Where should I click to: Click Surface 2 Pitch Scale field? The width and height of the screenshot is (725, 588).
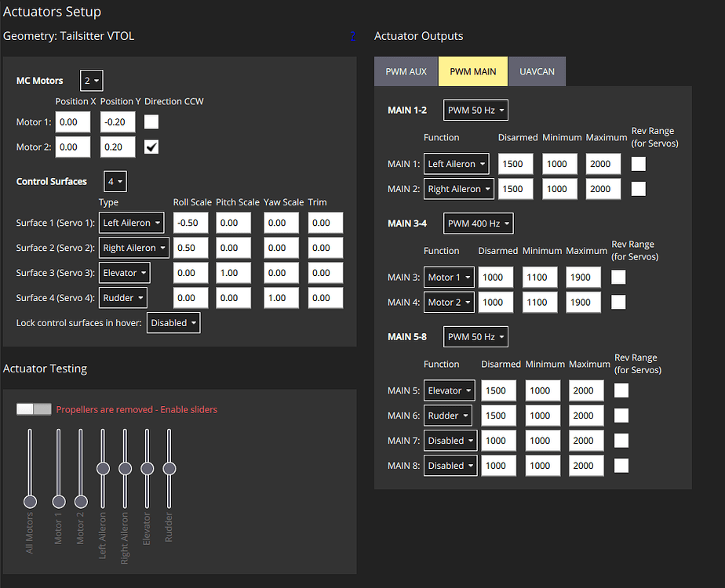click(234, 248)
